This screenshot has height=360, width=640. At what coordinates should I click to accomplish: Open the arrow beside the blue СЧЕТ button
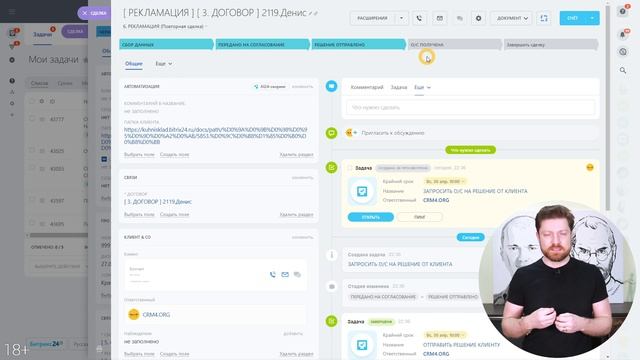pyautogui.click(x=592, y=18)
